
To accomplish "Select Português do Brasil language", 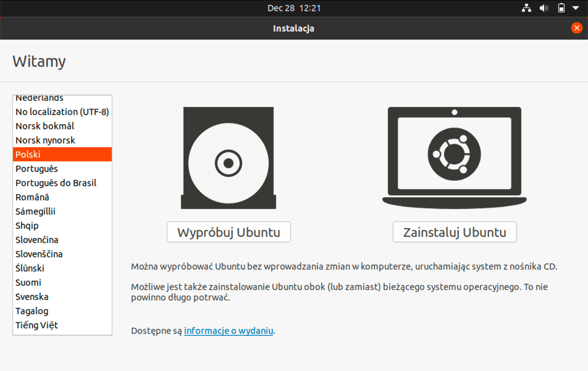I will [x=62, y=183].
